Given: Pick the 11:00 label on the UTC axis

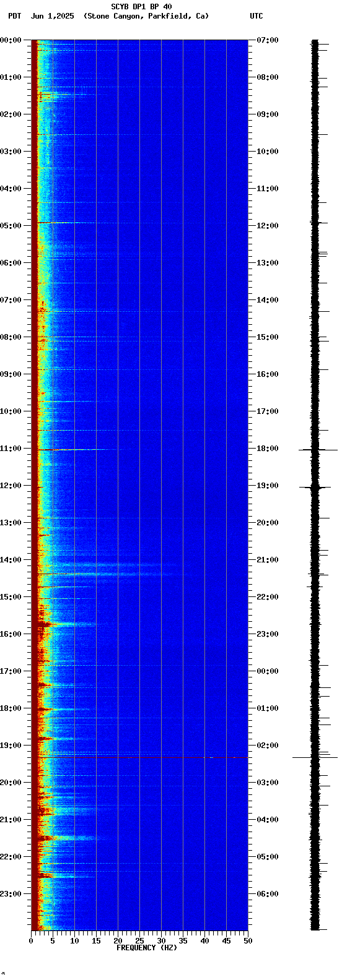Looking at the screenshot, I should [x=267, y=189].
